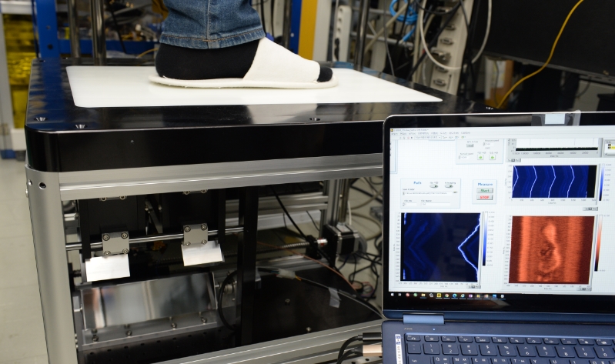Open the Reorder toolbar dropdown
Image resolution: width=615 pixels, height=364 pixels.
tap(463, 137)
